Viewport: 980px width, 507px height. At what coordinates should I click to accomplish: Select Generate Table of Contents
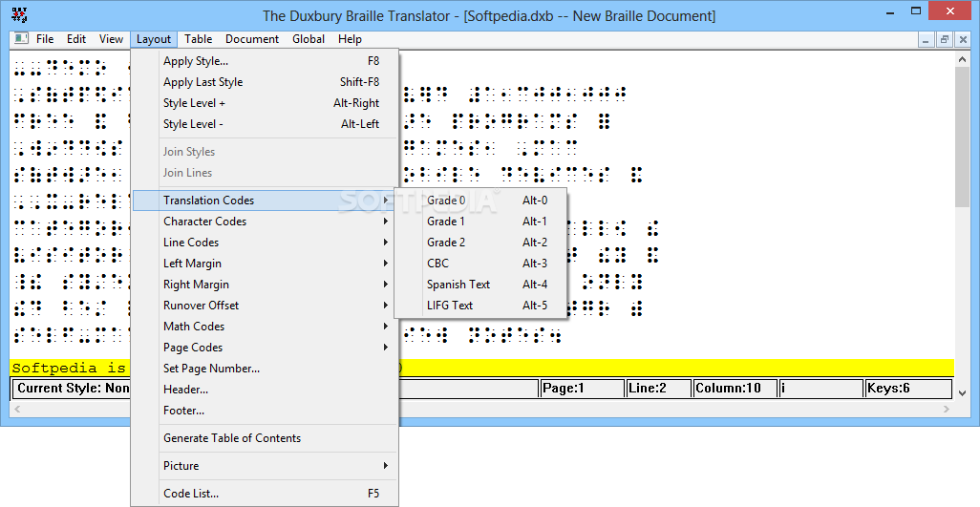pyautogui.click(x=265, y=438)
